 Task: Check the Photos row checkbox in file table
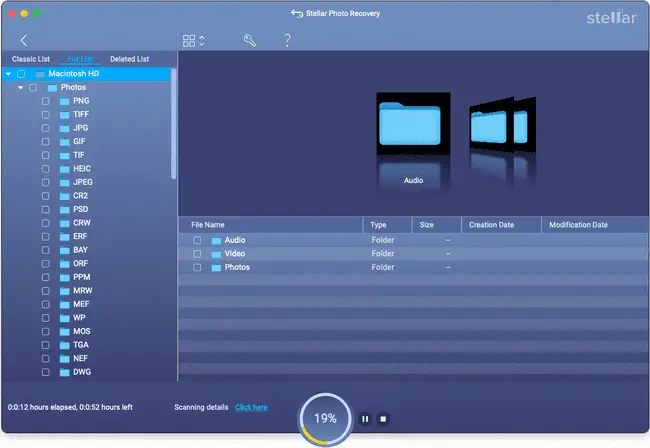tap(197, 267)
